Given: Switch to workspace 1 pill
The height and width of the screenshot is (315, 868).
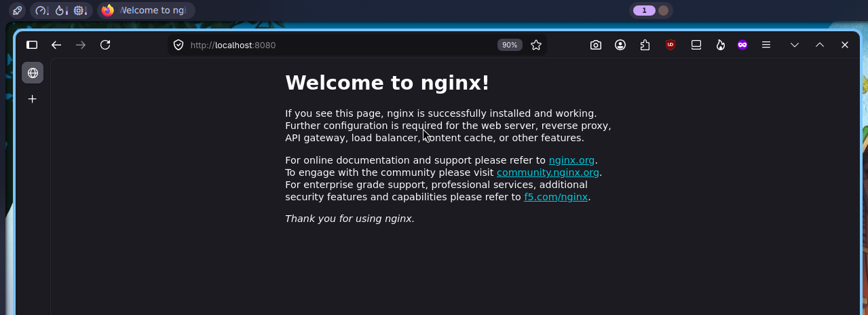Looking at the screenshot, I should tap(644, 10).
